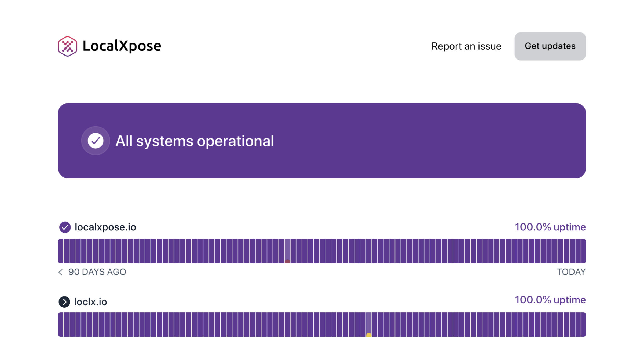Screen dimensions: 644x338
Task: Click the lighter highlighted day on loclx.io bar
Action: point(369,322)
